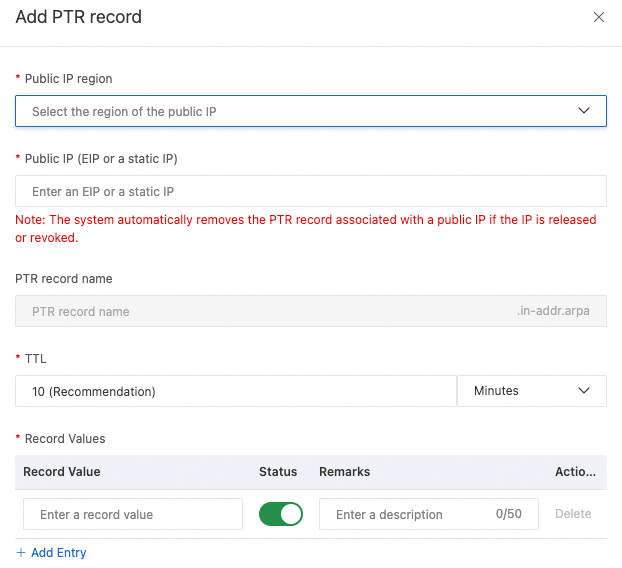Click the plus icon beside Add Entry
Screen dimensions: 622x568
pyautogui.click(x=21, y=552)
